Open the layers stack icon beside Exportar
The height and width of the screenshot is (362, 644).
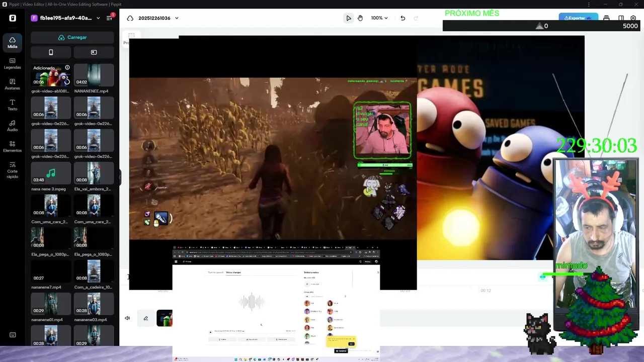[606, 18]
